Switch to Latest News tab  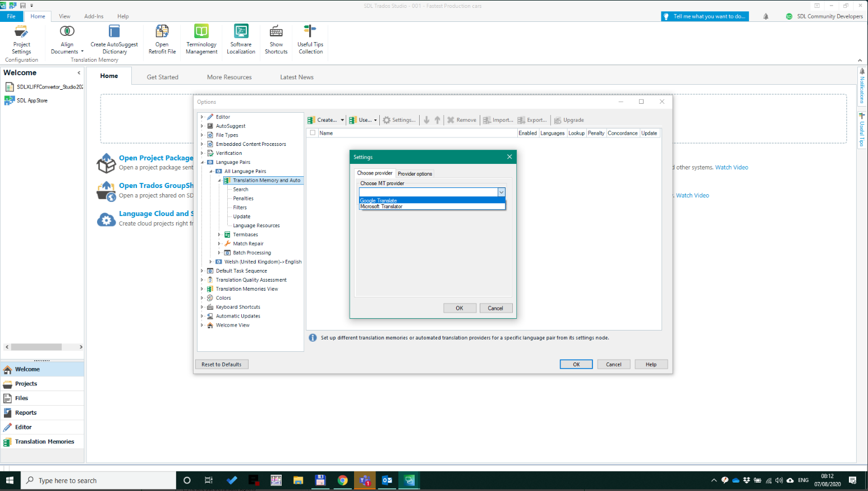point(297,77)
